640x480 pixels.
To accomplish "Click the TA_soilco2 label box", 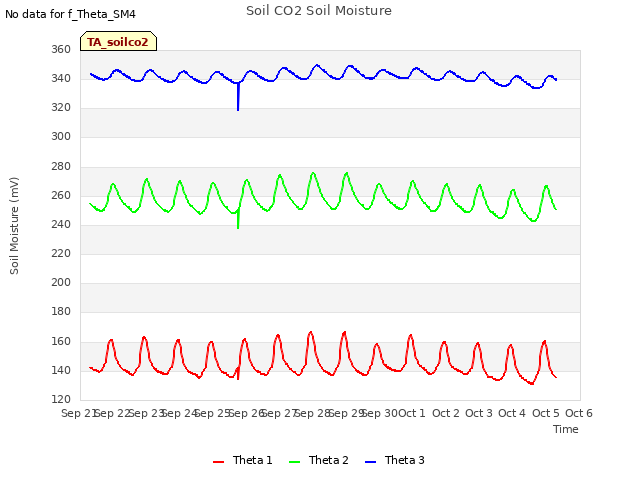I will [x=118, y=41].
